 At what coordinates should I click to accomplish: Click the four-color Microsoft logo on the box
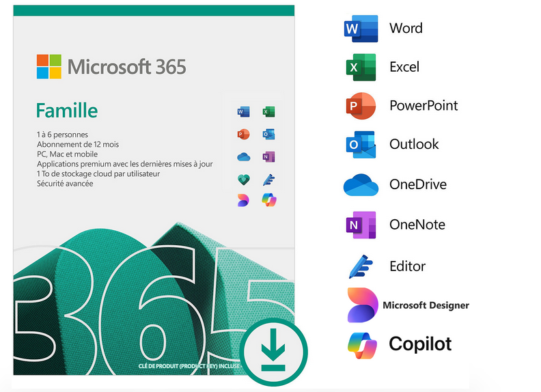pos(49,67)
